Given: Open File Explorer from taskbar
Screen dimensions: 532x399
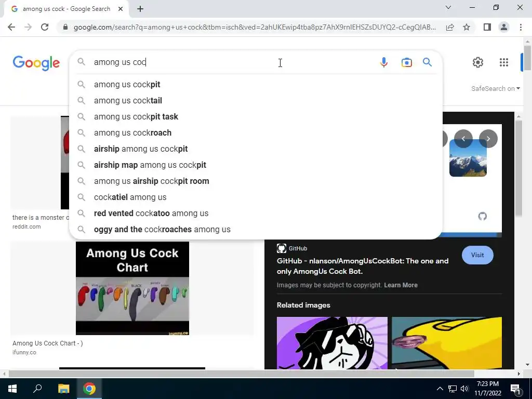Looking at the screenshot, I should coord(63,389).
